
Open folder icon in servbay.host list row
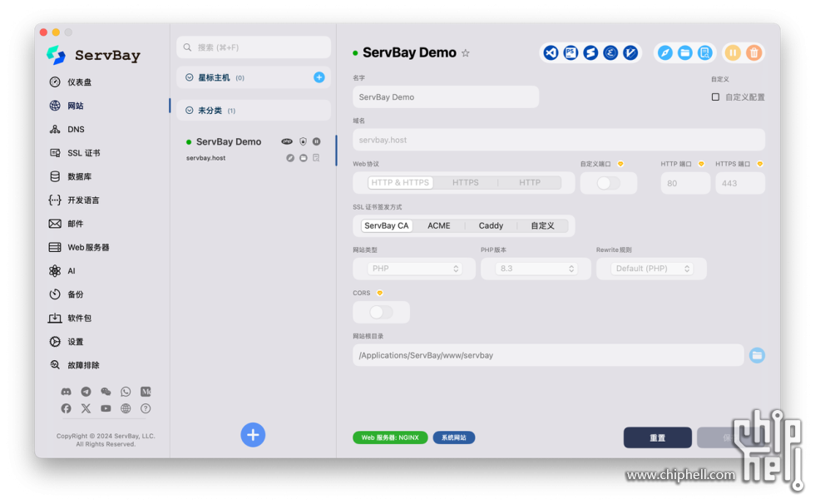[303, 158]
